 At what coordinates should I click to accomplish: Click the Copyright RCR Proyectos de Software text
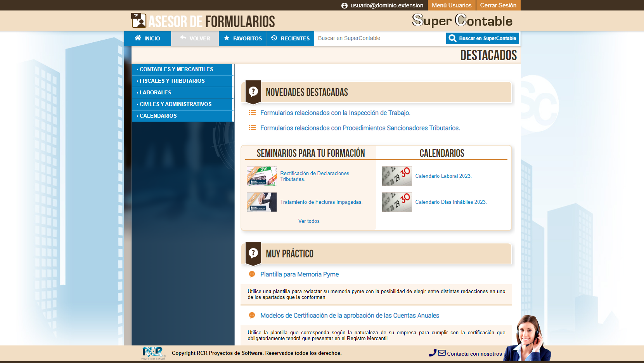(257, 353)
